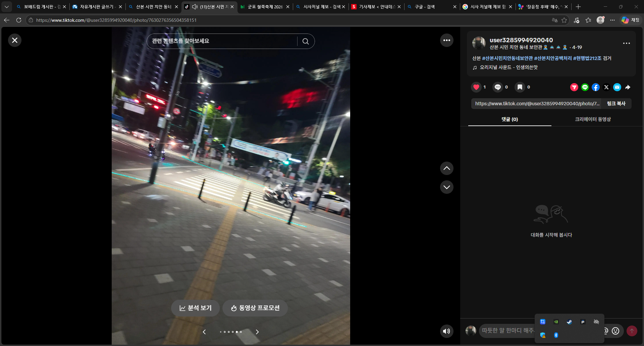
Task: Click the 링크 복사 button
Action: [x=616, y=104]
